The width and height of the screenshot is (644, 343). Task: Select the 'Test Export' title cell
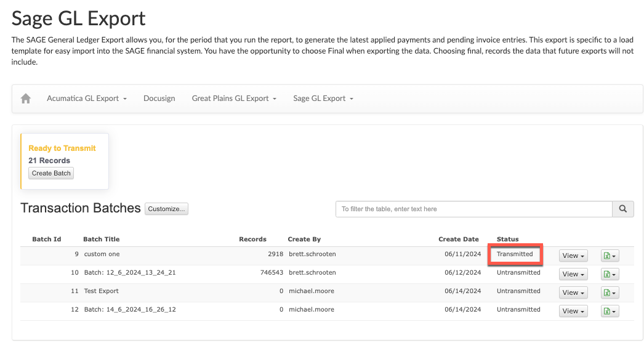(101, 291)
